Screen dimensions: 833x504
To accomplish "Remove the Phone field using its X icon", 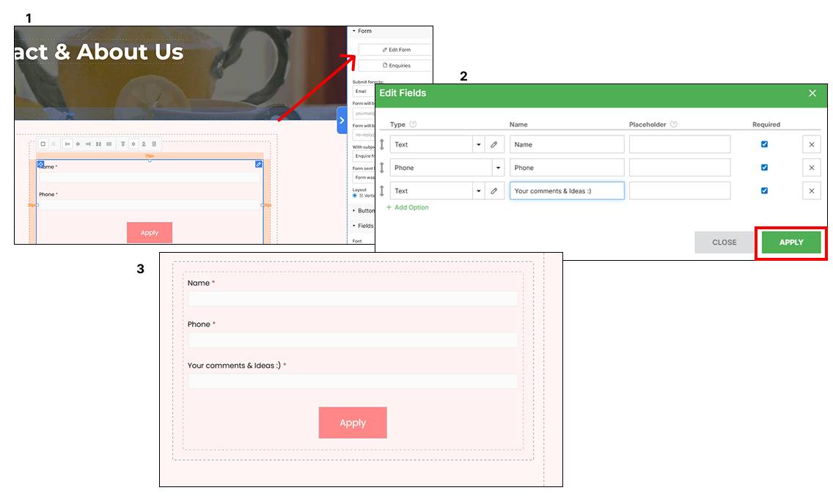I will [812, 167].
